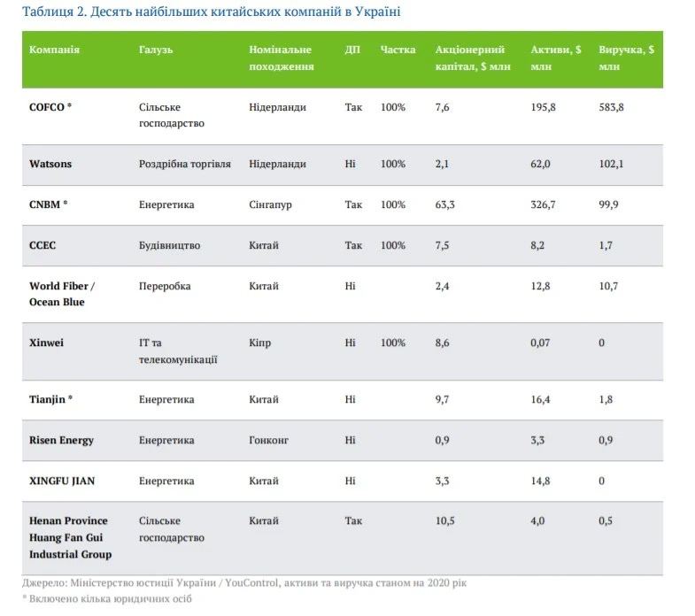Select the 'Tianjin *' company cell

coord(50,400)
